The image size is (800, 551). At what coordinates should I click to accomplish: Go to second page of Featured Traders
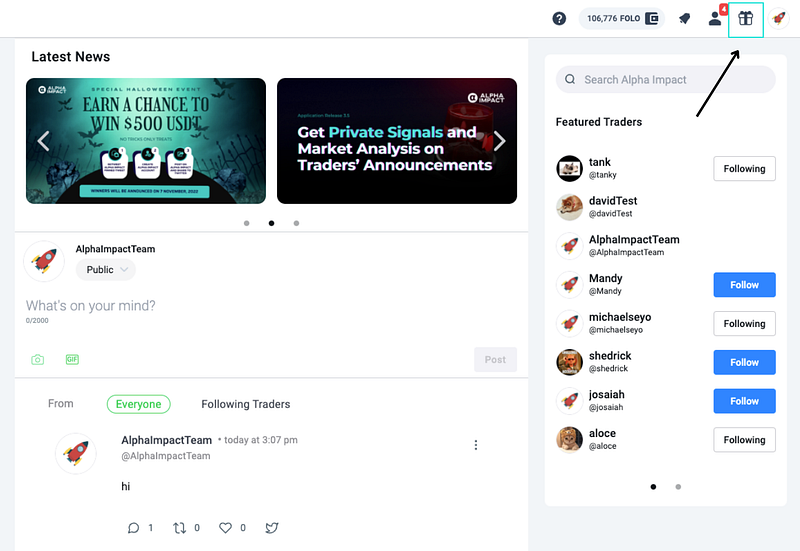(x=678, y=487)
